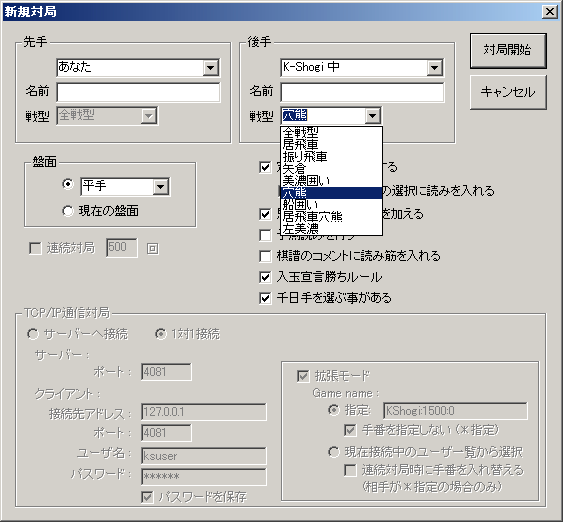Close the 新規対局 dialog
The width and height of the screenshot is (563, 522).
[x=550, y=12]
